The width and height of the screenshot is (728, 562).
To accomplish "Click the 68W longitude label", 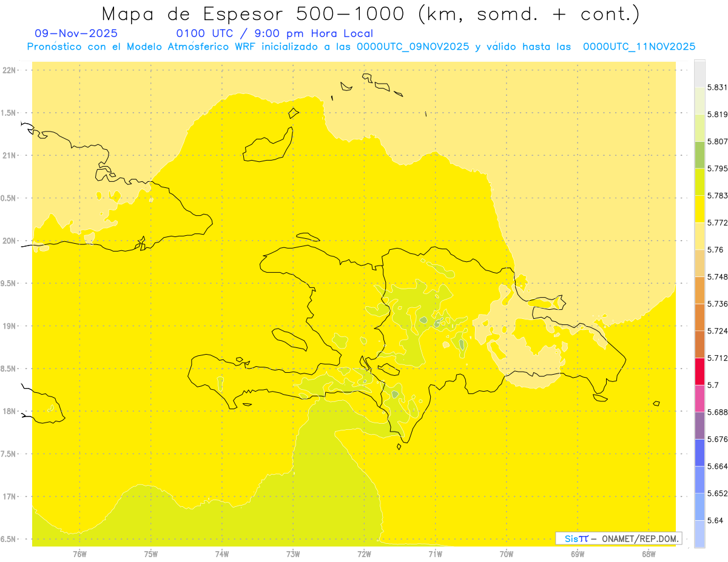I will (x=649, y=554).
